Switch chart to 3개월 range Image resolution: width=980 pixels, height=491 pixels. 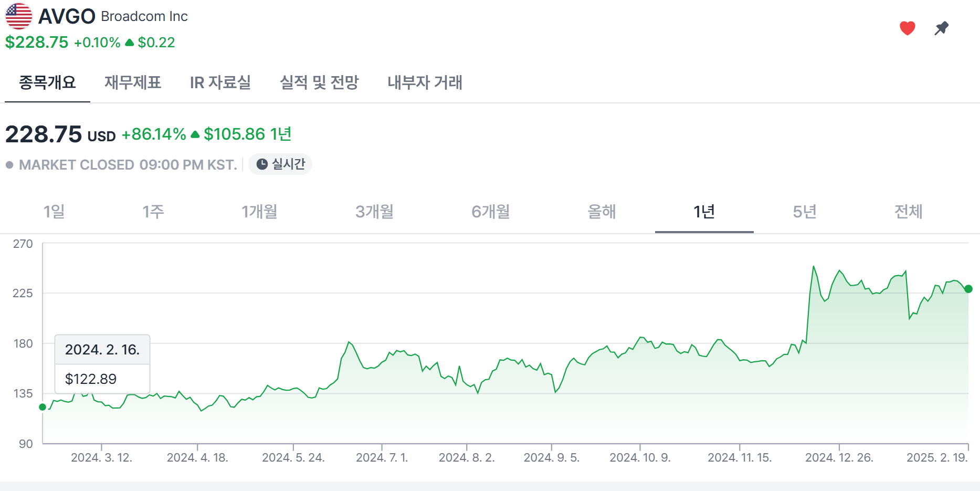(374, 212)
